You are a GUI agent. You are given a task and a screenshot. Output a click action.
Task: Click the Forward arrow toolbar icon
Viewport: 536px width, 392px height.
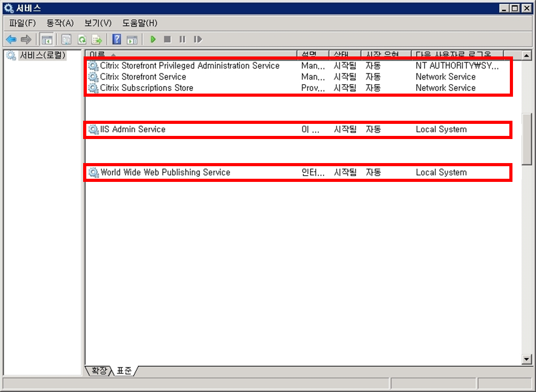tap(26, 40)
